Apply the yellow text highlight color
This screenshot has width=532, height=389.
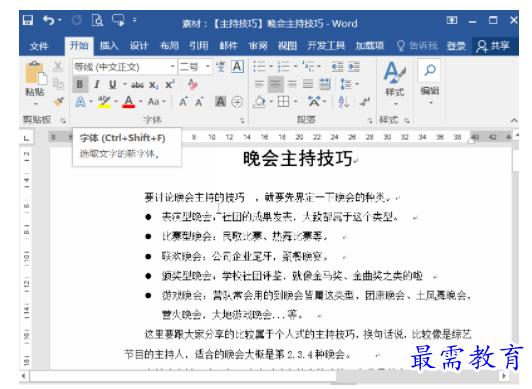click(x=104, y=101)
